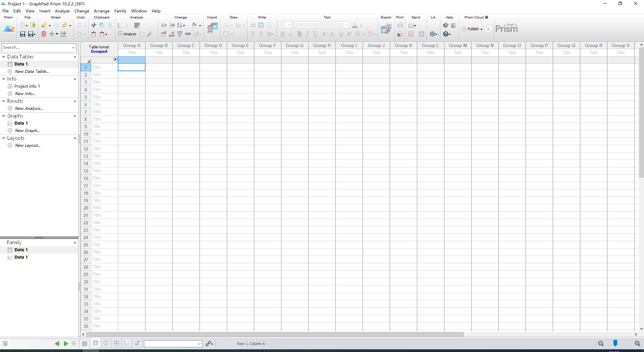Click the Print icon
Image resolution: width=644 pixels, height=352 pixels.
(x=400, y=25)
